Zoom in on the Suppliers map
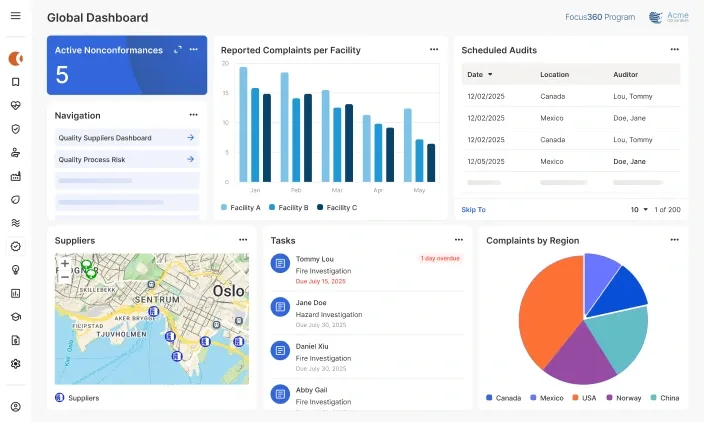704x422 pixels. [65, 263]
